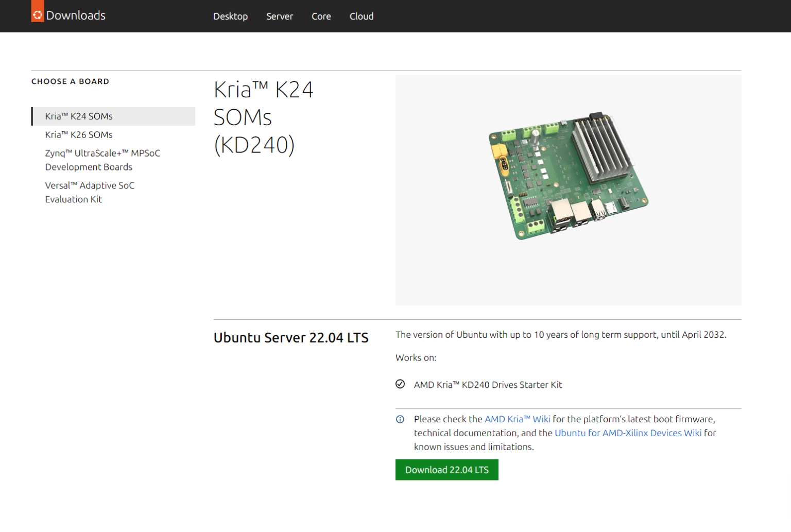Switch to the Desktop downloads tab
This screenshot has height=532, width=791.
pos(230,16)
